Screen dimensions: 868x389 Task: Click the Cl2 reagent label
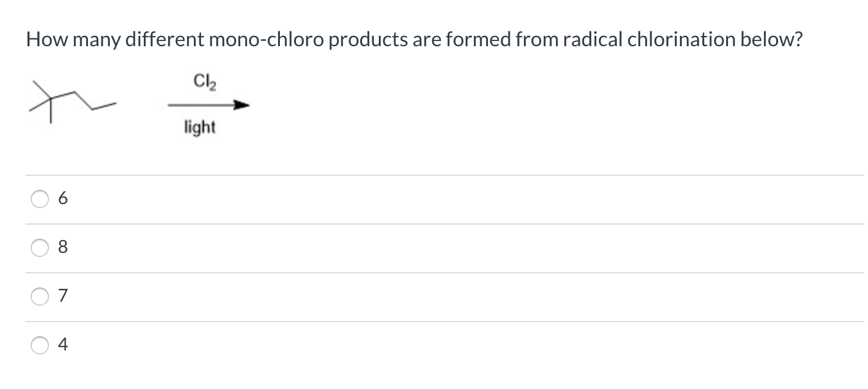pyautogui.click(x=204, y=81)
